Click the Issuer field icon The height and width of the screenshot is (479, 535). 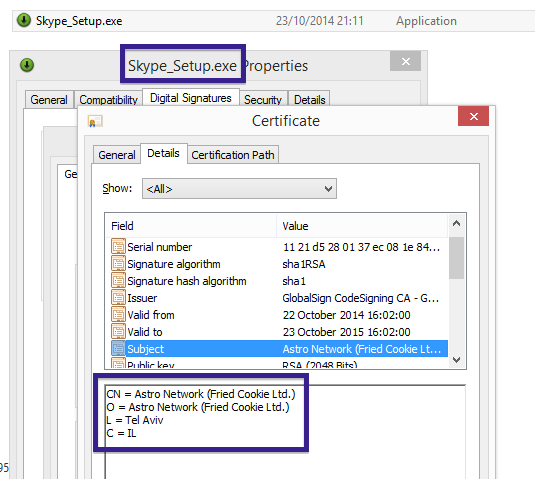pyautogui.click(x=118, y=297)
